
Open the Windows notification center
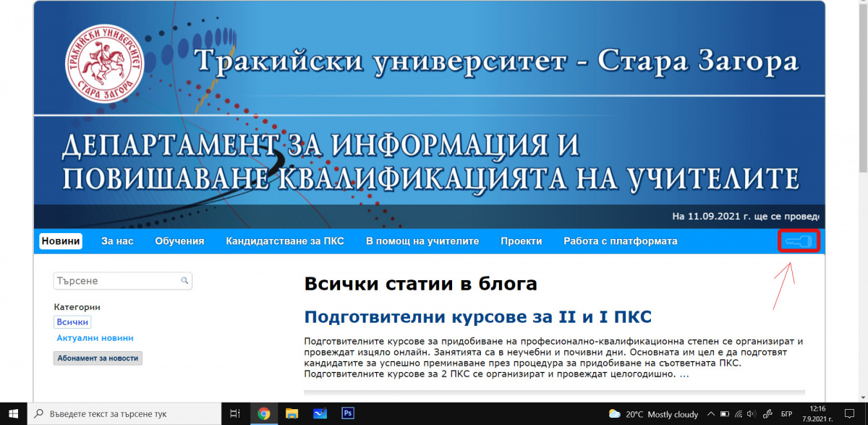(849, 414)
